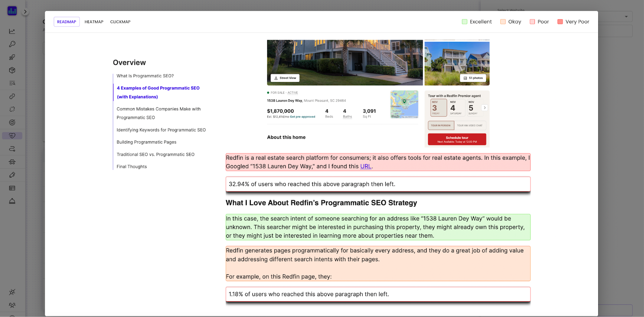
Task: Open the list search icon in sidebar
Action: 12,83
